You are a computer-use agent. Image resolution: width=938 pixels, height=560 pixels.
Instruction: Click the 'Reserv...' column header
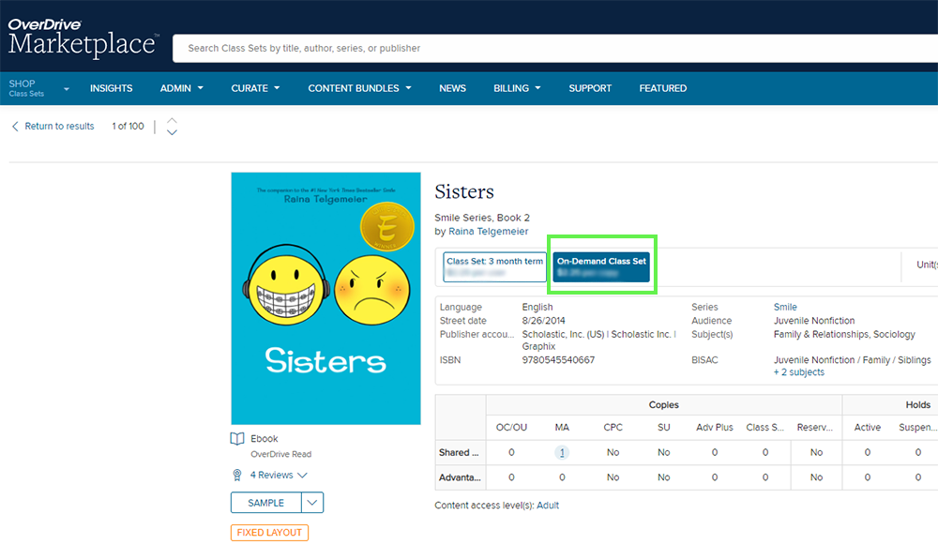click(x=815, y=427)
